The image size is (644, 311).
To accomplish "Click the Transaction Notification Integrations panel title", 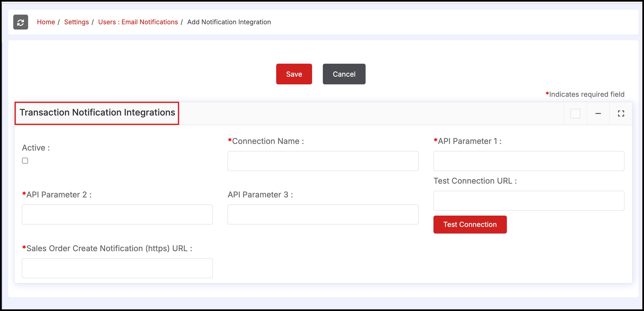I will pyautogui.click(x=97, y=112).
